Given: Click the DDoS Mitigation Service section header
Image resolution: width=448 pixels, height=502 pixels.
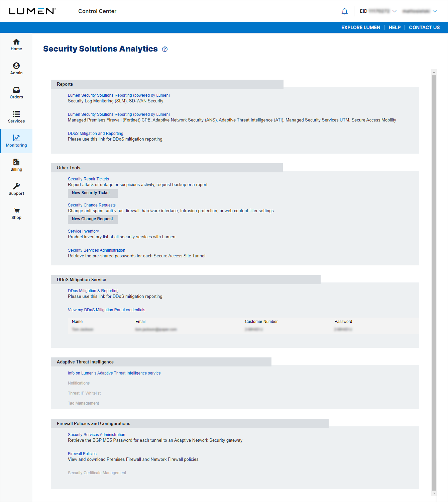Looking at the screenshot, I should click(x=186, y=279).
